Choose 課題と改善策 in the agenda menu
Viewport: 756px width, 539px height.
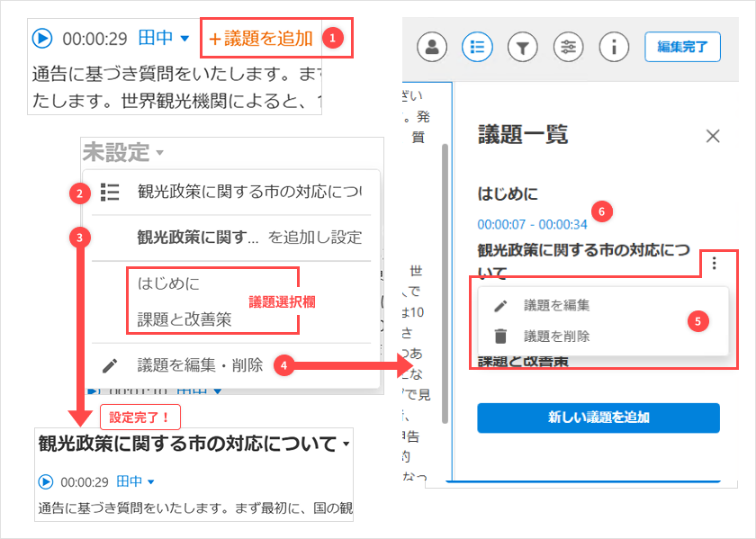[184, 319]
